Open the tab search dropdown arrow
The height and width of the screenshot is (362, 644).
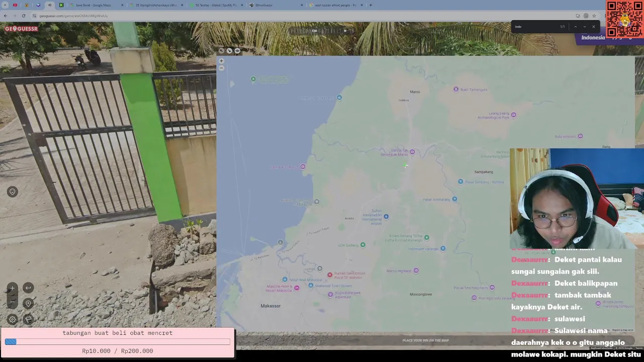[5, 5]
